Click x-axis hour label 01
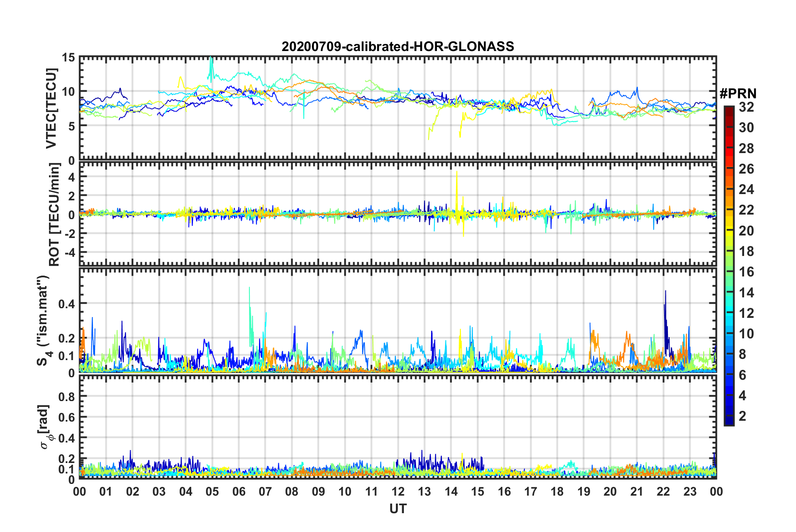Screen dimensions: 796x532 tap(106, 492)
